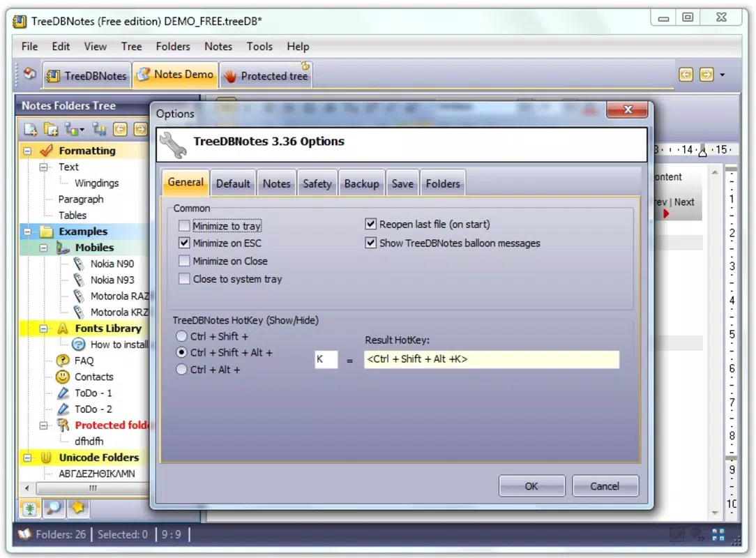Click the next tab arrow at top right

click(706, 75)
